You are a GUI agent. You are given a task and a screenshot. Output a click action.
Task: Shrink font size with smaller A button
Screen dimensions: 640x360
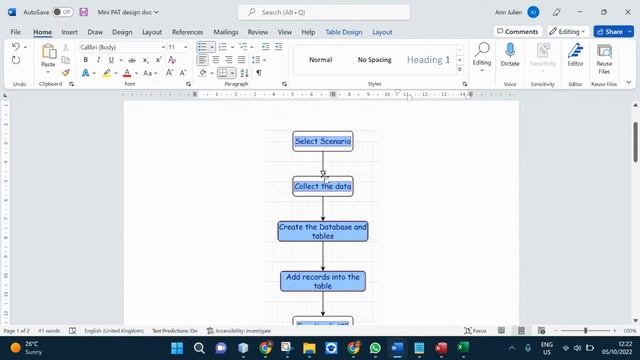(183, 73)
